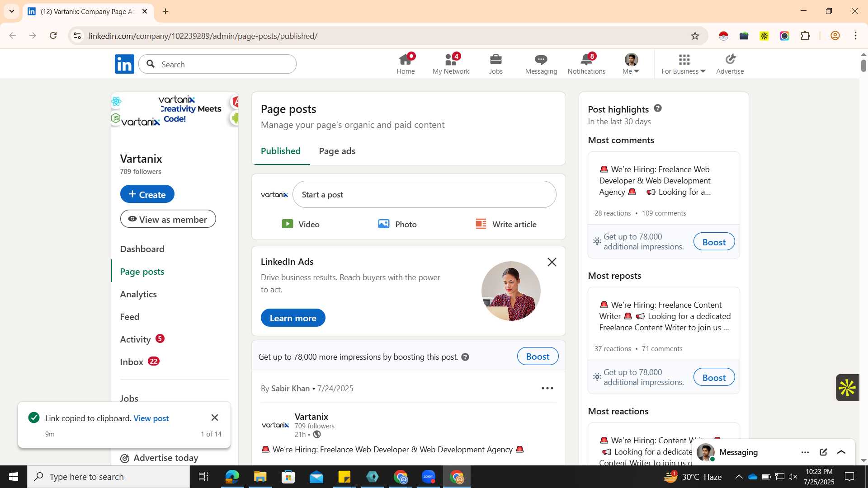Close the LinkedIn Ads banner
The image size is (868, 488).
pos(552,262)
